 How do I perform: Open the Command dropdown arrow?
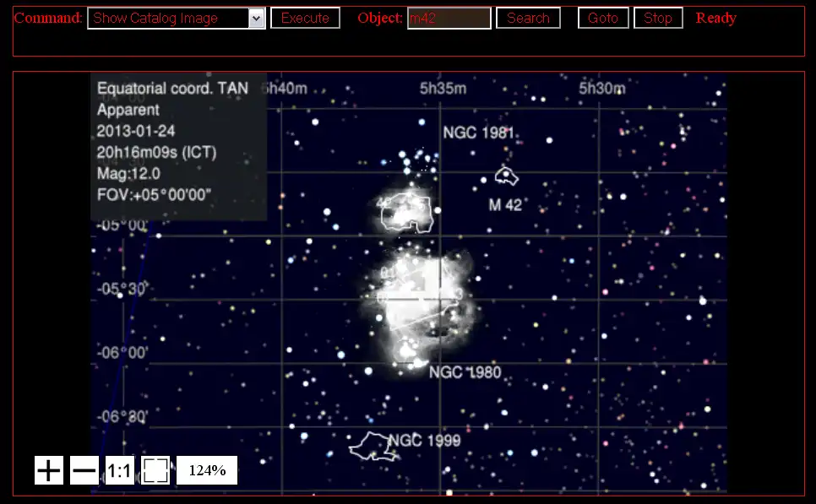coord(256,19)
